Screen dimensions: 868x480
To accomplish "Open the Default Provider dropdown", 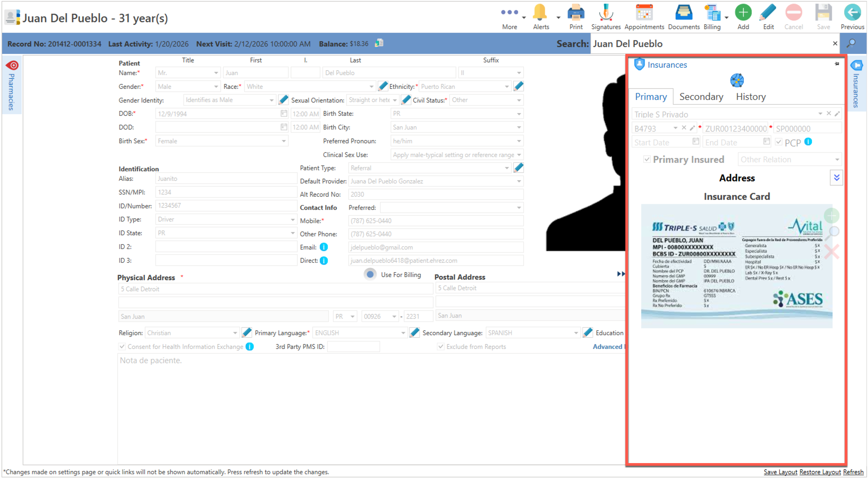I will 519,181.
